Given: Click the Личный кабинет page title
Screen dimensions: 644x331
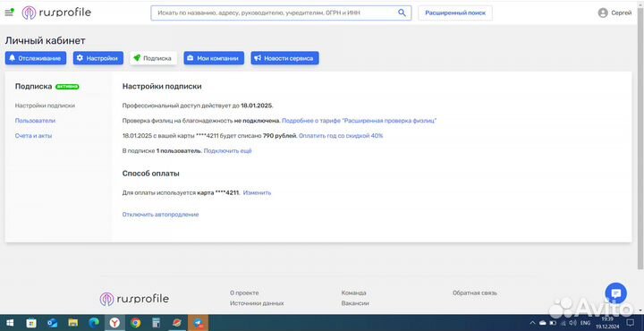Looking at the screenshot, I should 46,40.
